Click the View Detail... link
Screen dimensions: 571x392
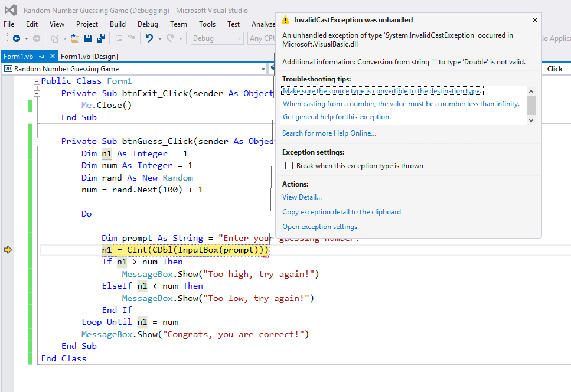[302, 197]
